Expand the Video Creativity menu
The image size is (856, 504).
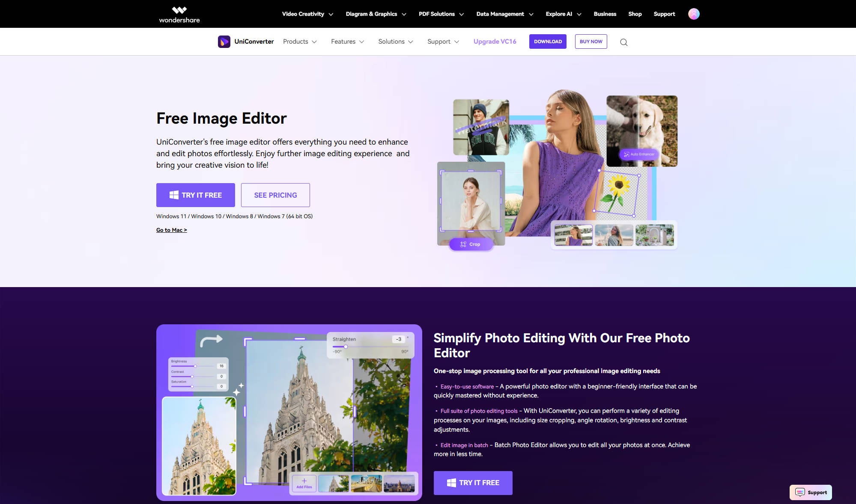pos(307,14)
